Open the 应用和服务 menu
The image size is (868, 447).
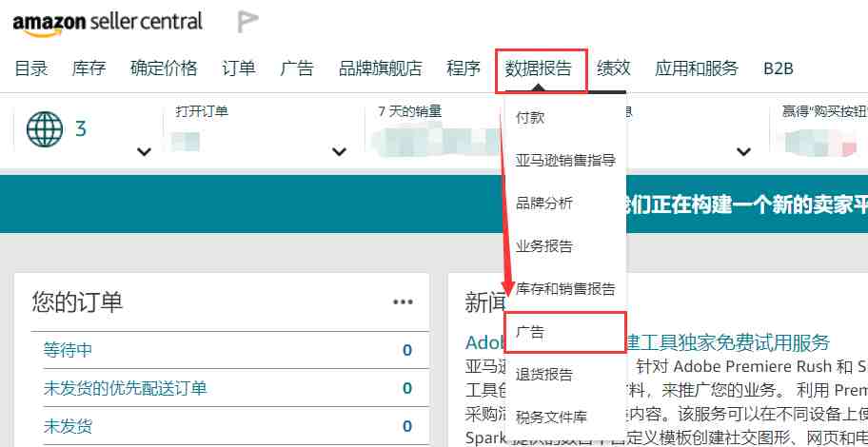tap(697, 68)
